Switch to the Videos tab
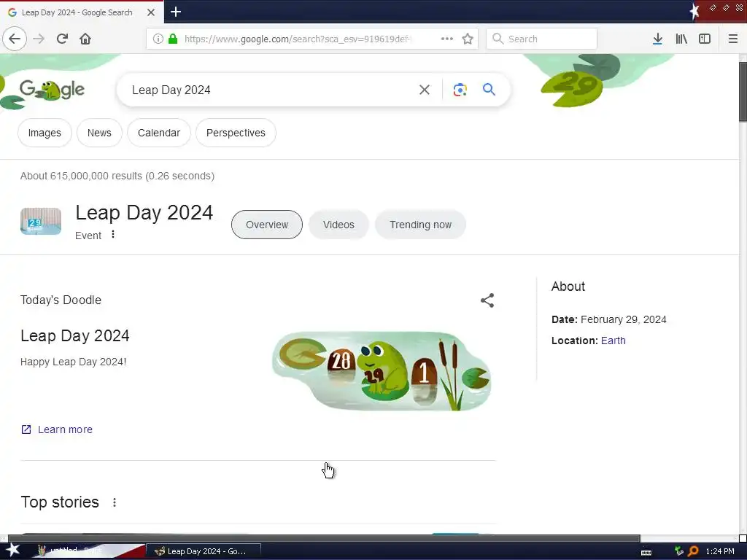 pos(338,225)
